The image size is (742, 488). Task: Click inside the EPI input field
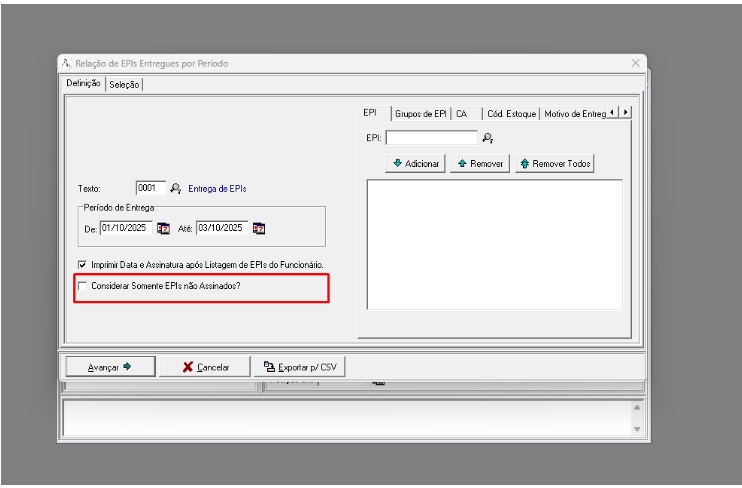click(431, 138)
